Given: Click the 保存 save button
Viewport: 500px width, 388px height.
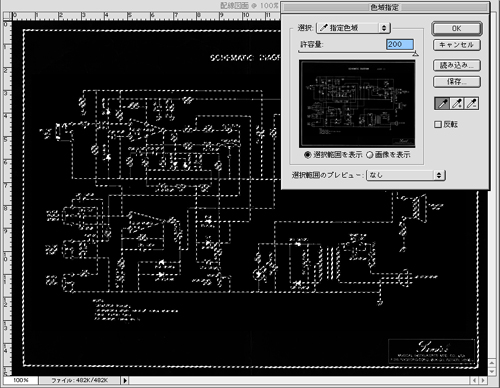Looking at the screenshot, I should pyautogui.click(x=457, y=82).
